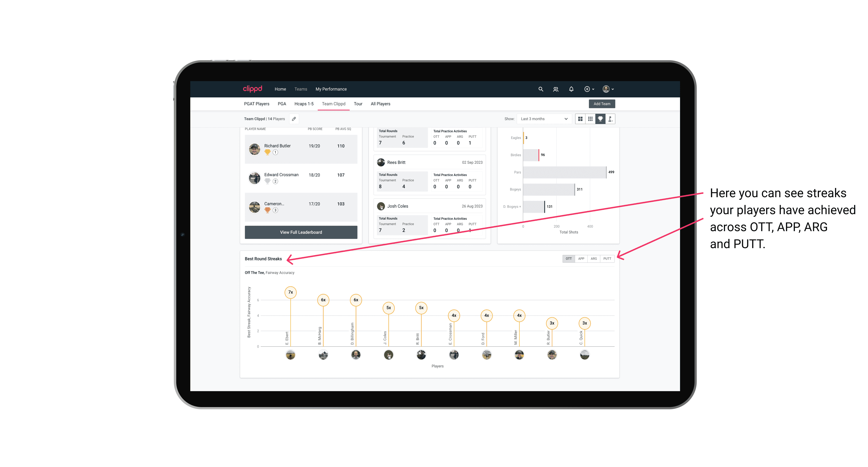Image resolution: width=868 pixels, height=467 pixels.
Task: Click the 'View Full Leaderboard' button
Action: [x=301, y=232]
